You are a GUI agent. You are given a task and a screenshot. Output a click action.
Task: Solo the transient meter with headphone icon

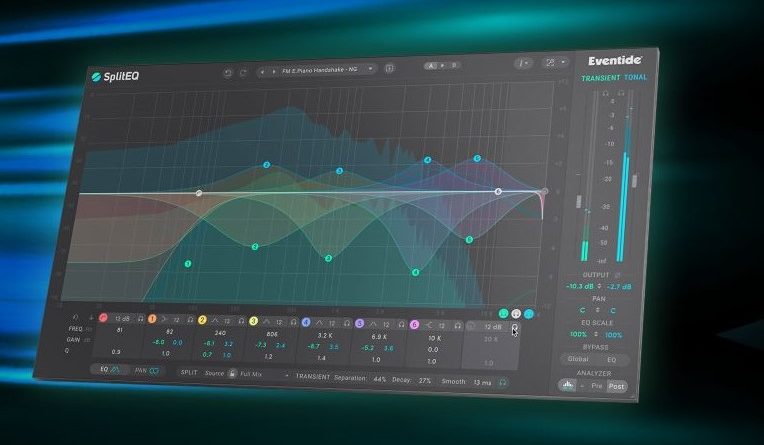tap(606, 93)
